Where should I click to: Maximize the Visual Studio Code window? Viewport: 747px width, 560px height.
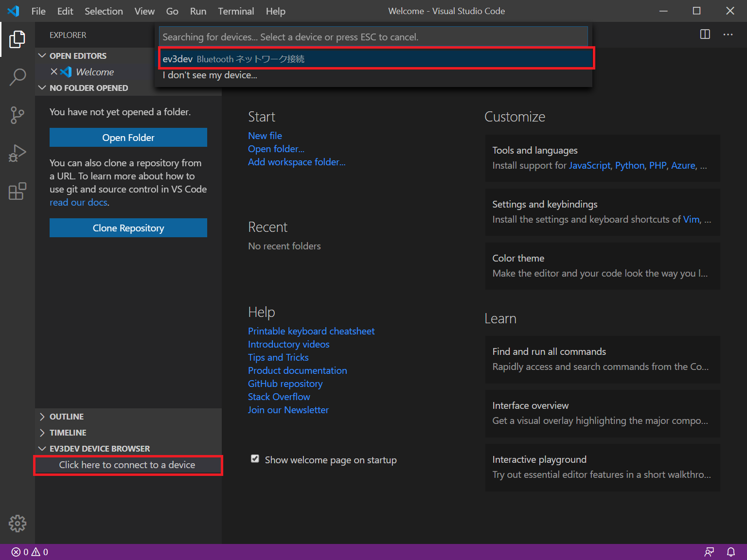[697, 11]
